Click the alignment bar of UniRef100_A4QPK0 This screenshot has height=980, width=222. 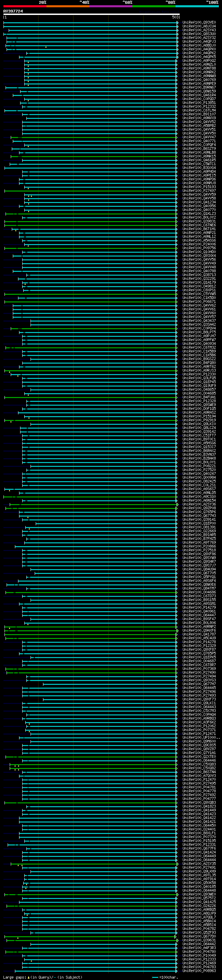pyautogui.click(x=92, y=49)
